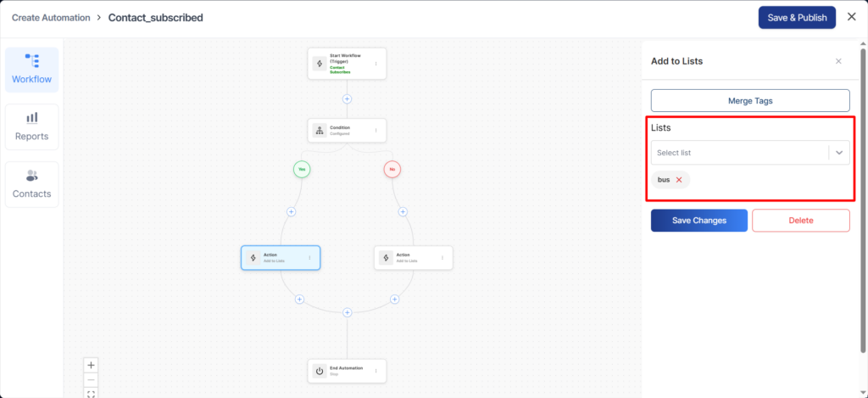Open the End Automation node options menu
The height and width of the screenshot is (398, 868).
coord(376,371)
